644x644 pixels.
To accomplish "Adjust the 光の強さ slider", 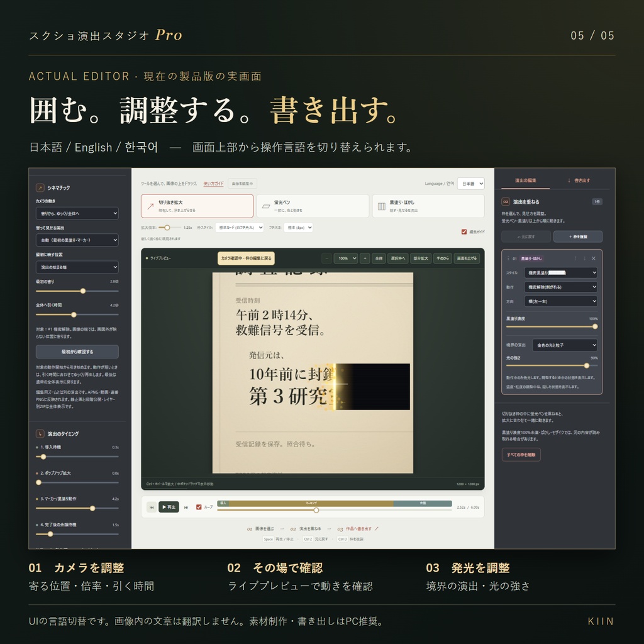I will (x=552, y=365).
